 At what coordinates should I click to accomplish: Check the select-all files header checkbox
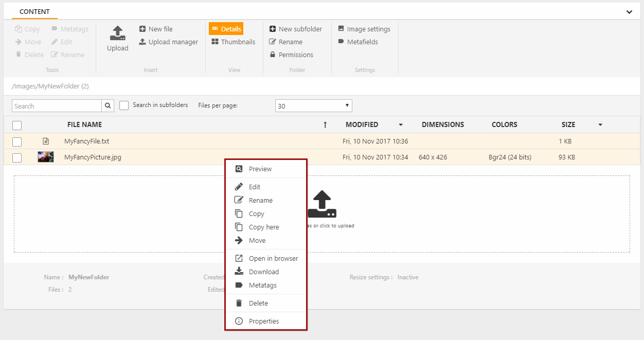[x=17, y=125]
